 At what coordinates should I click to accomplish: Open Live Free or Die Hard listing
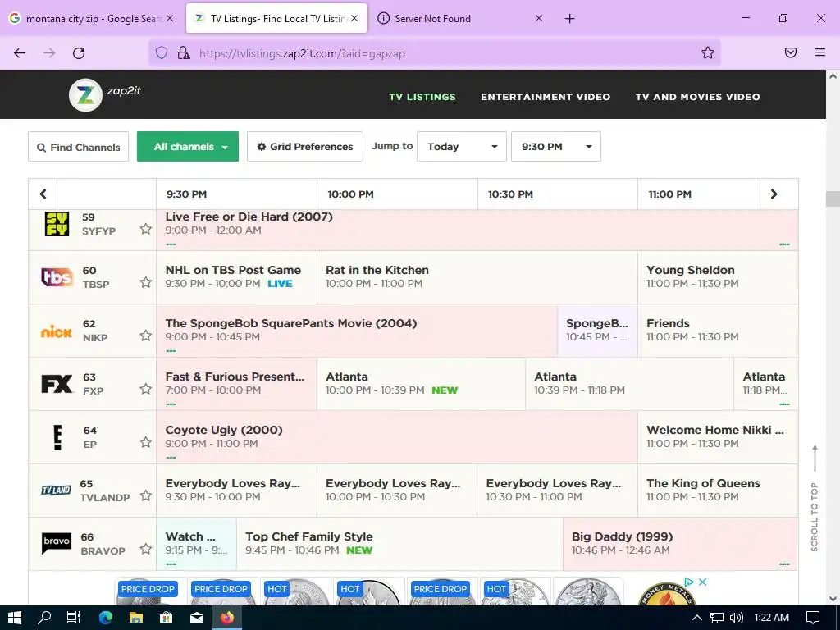click(477, 230)
